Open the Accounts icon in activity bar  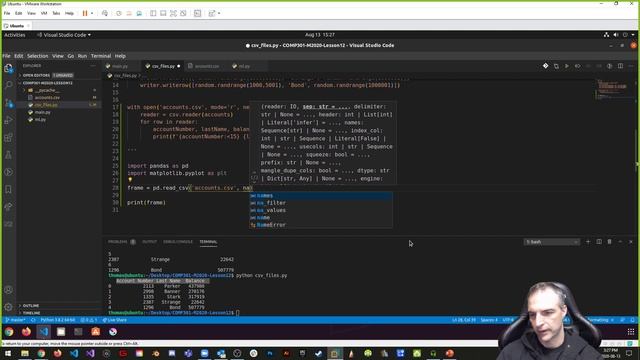(9, 290)
